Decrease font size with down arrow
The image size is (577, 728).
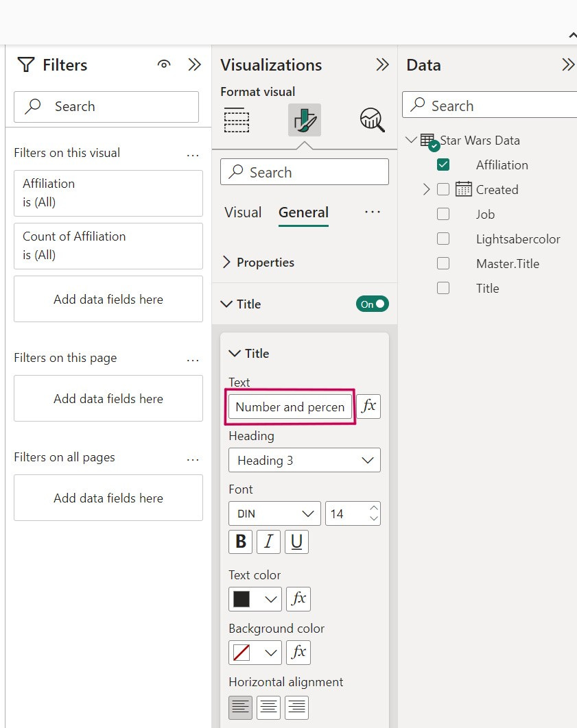373,519
